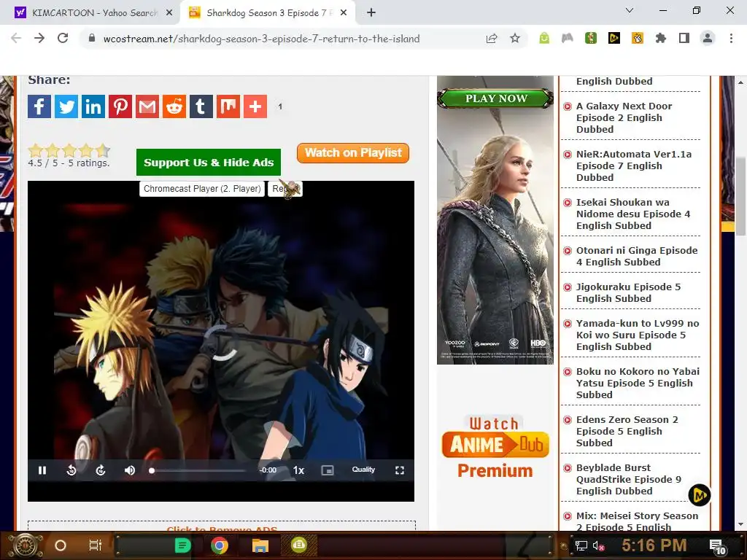
Task: Click the green extension icon in toolbar
Action: tap(544, 39)
